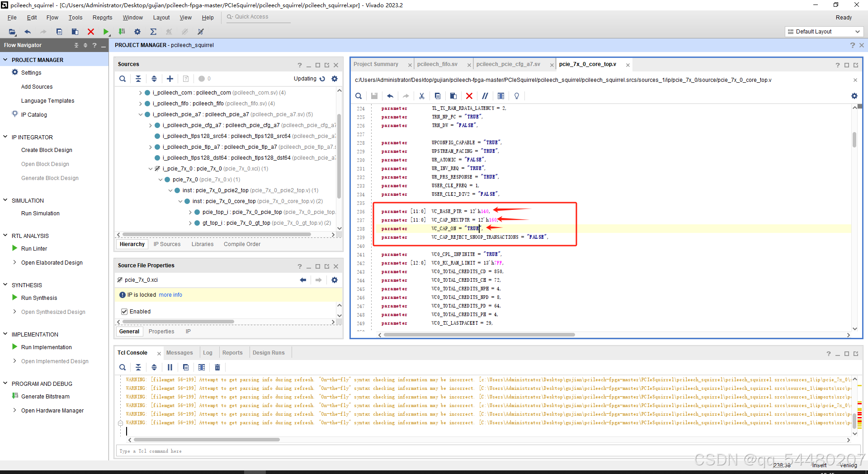This screenshot has width=868, height=474.
Task: Toggle line comment icon in editor toolbar
Action: pyautogui.click(x=485, y=96)
